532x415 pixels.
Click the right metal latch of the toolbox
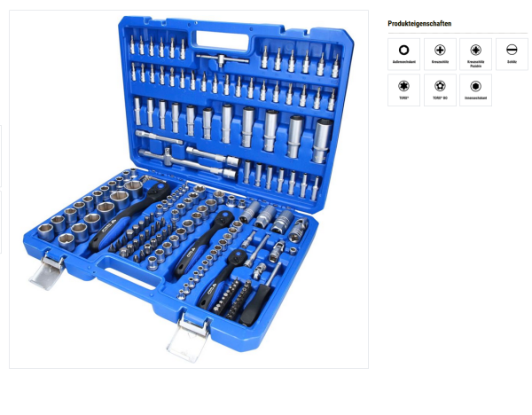point(189,338)
